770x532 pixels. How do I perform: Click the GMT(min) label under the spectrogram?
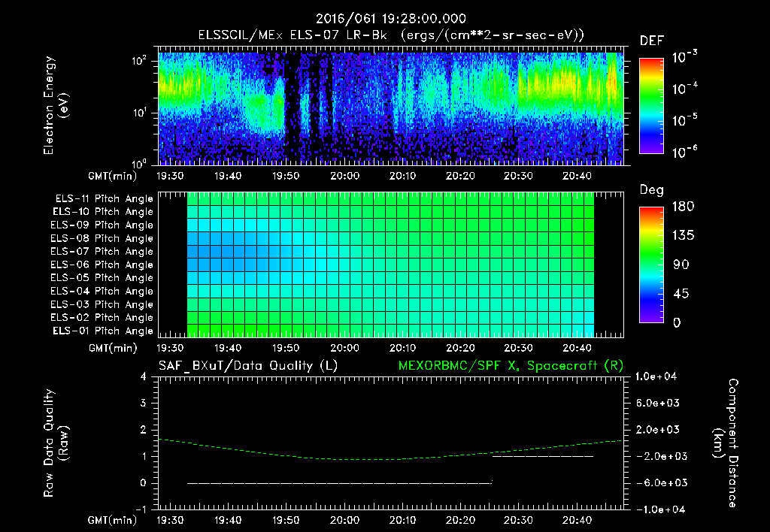click(x=113, y=177)
